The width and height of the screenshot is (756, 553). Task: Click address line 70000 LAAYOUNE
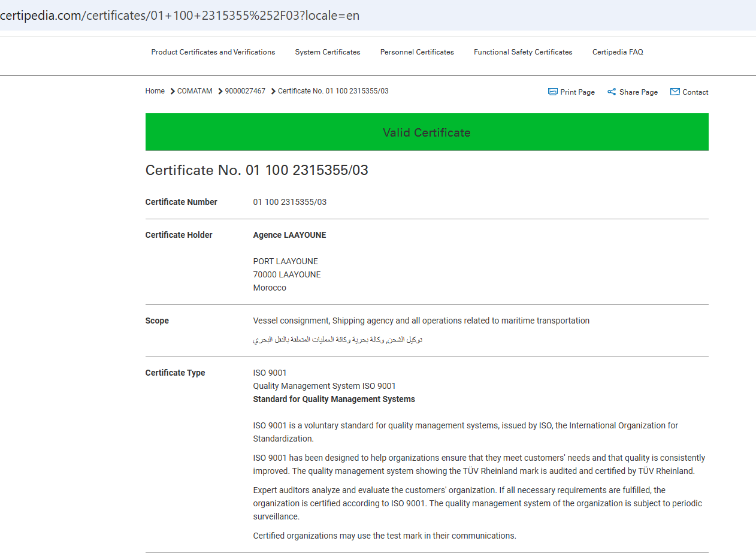[x=287, y=274]
